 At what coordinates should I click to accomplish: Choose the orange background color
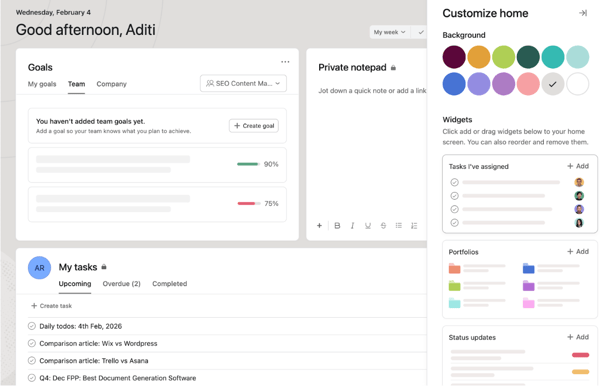tap(479, 57)
